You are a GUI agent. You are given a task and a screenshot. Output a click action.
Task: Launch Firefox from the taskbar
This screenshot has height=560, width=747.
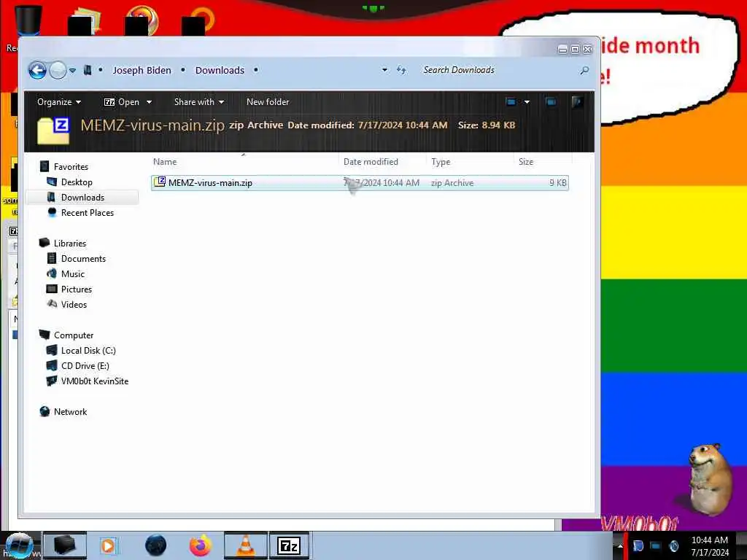coord(201,545)
